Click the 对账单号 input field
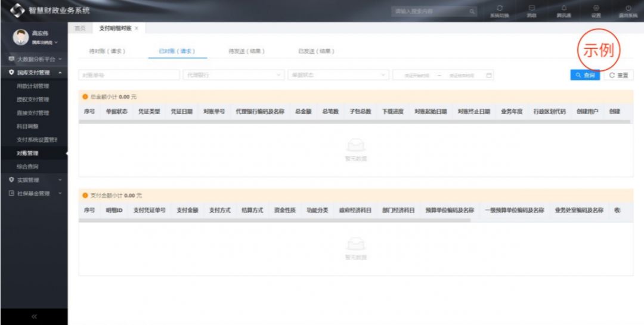This screenshot has height=325, width=644. [129, 75]
